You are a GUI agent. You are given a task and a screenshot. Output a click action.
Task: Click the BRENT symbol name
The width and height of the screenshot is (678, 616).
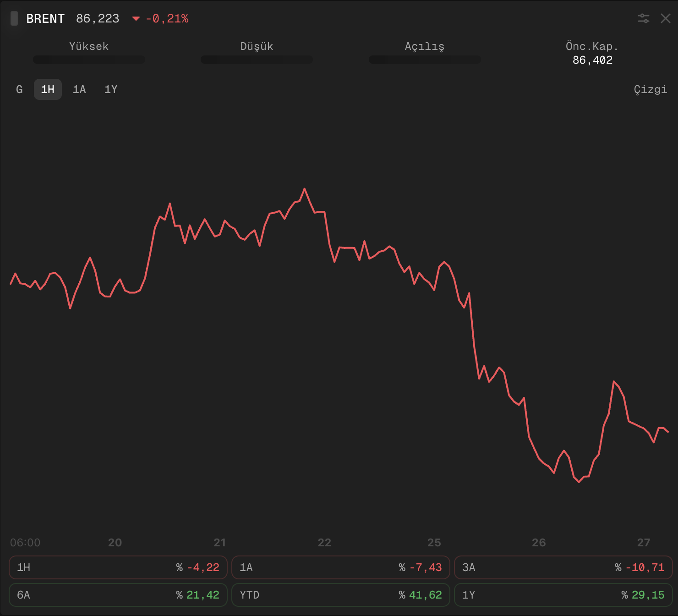45,19
